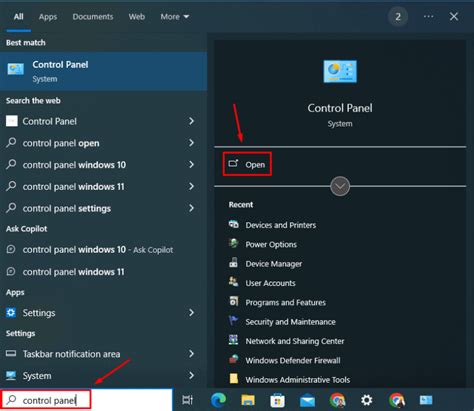
Task: Click the Power Options icon
Action: click(234, 244)
